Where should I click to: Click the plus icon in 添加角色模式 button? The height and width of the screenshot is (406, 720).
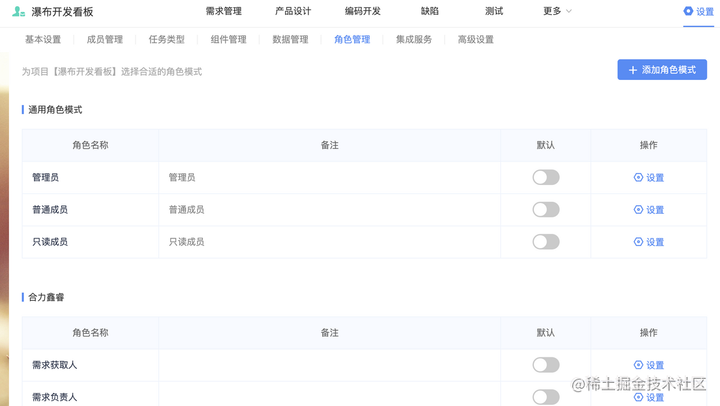click(x=633, y=70)
